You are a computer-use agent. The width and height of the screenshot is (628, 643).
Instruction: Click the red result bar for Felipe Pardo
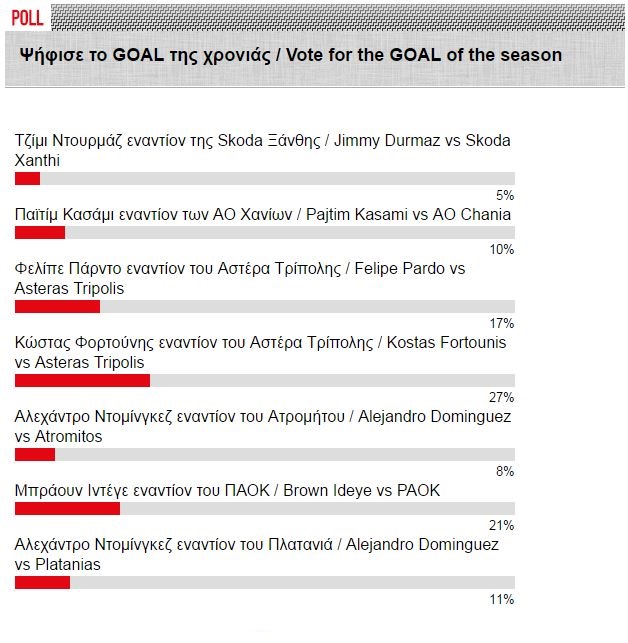[x=57, y=307]
